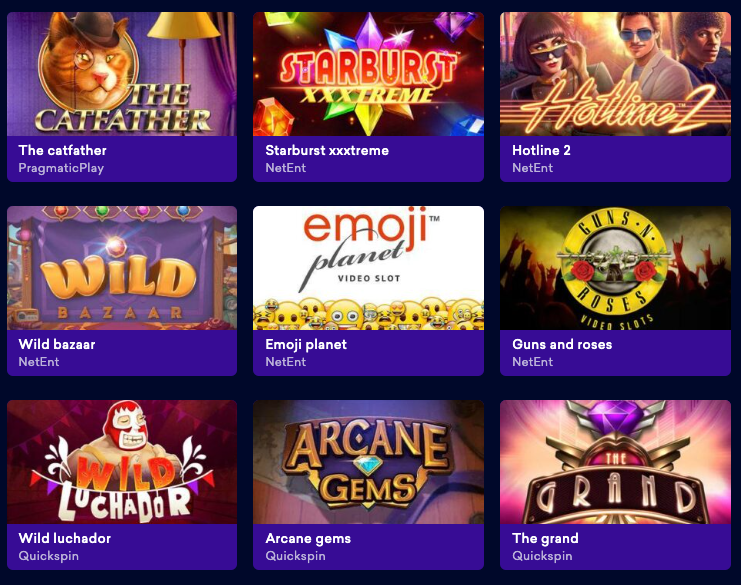Open the Wild Luchador game image
Viewport: 741px width, 585px height.
coord(122,462)
